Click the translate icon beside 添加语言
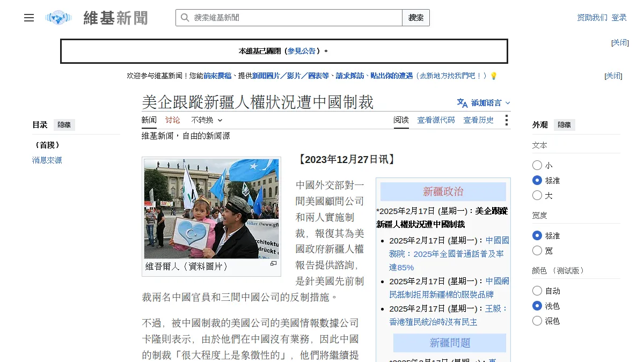Image resolution: width=644 pixels, height=362 pixels. point(462,102)
